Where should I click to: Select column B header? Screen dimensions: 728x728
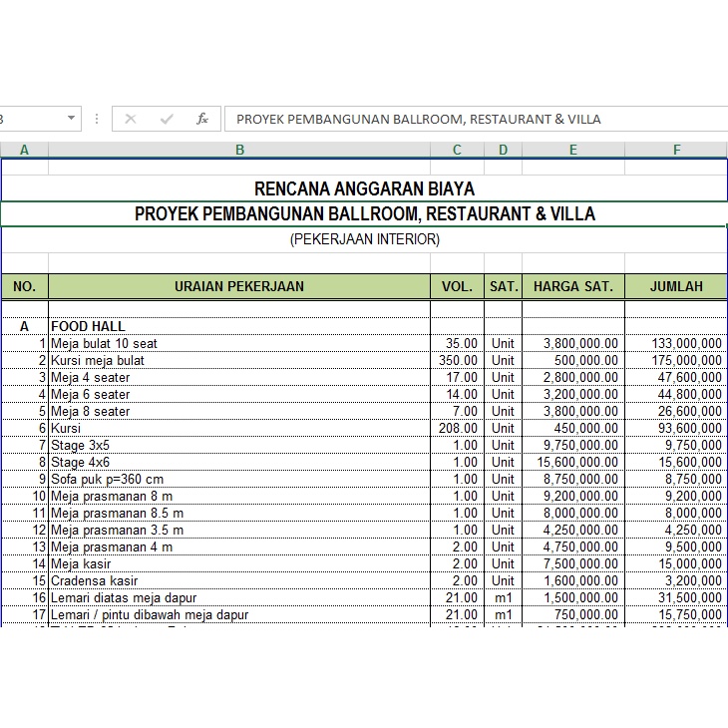[239, 150]
